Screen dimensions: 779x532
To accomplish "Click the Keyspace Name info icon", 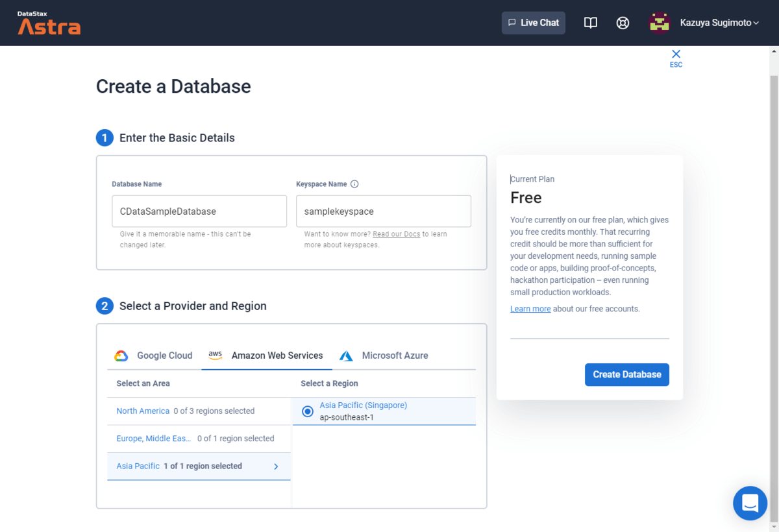I will coord(354,184).
